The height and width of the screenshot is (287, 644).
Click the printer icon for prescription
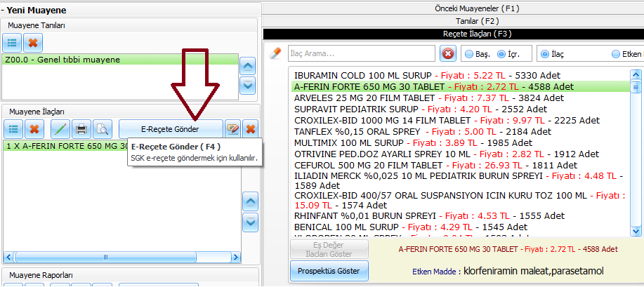pos(81,129)
